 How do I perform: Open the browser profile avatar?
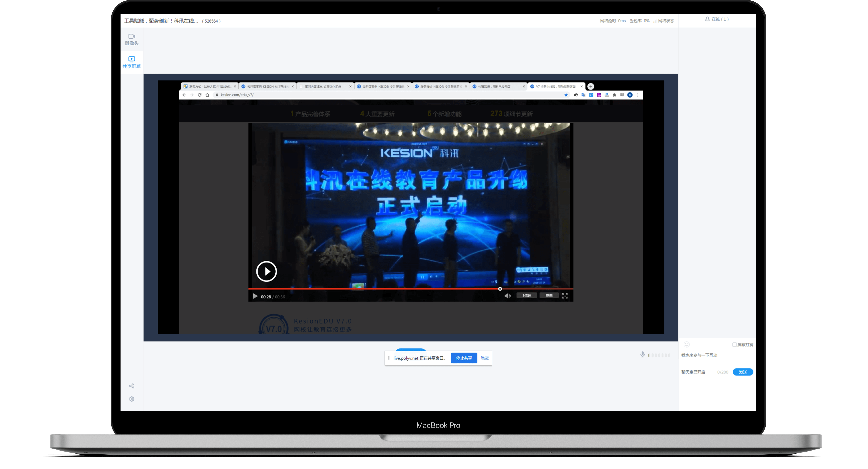tap(630, 95)
